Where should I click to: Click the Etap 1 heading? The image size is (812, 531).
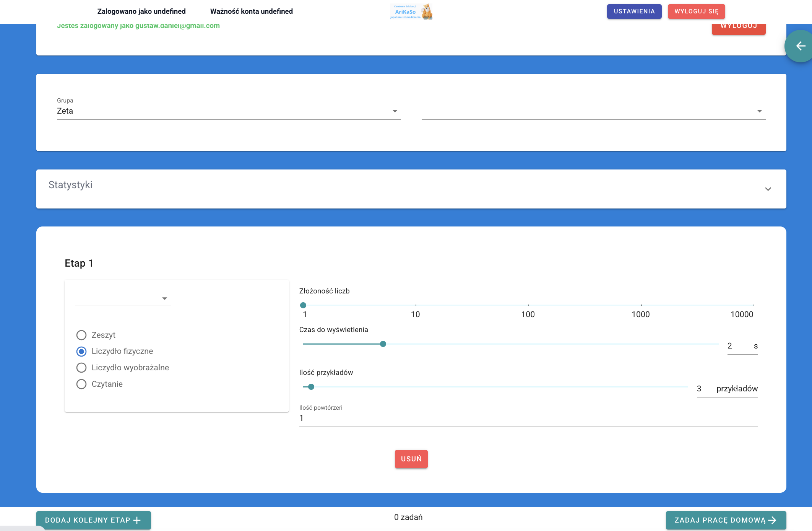tap(79, 263)
